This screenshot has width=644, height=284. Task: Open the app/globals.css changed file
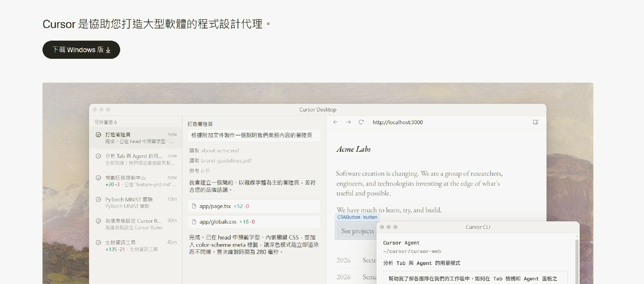pos(254,222)
